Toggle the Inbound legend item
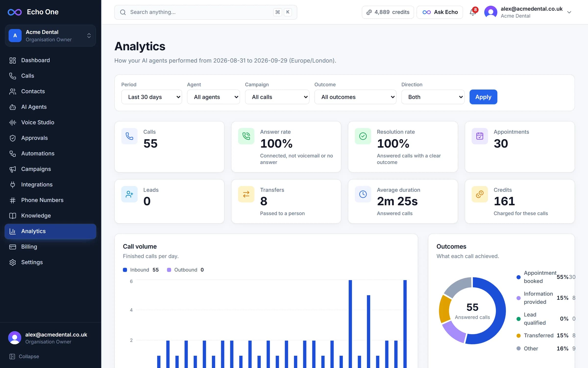588x368 pixels. [x=141, y=270]
